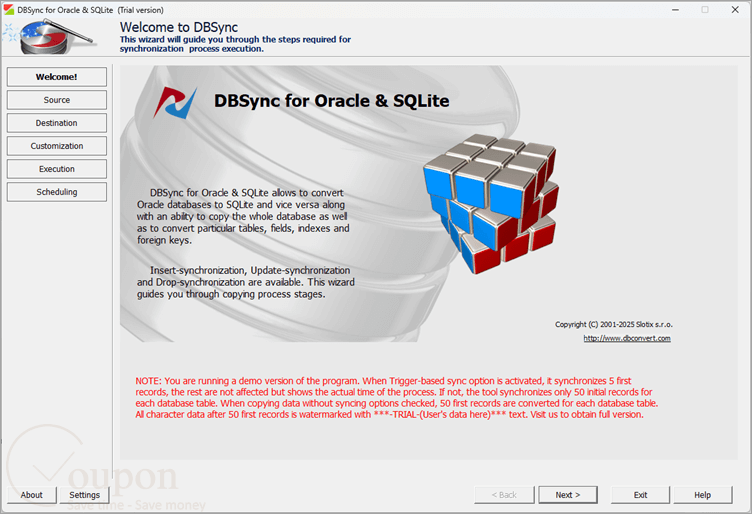Click the red demo version NOTE text
The width and height of the screenshot is (752, 514).
pos(397,397)
